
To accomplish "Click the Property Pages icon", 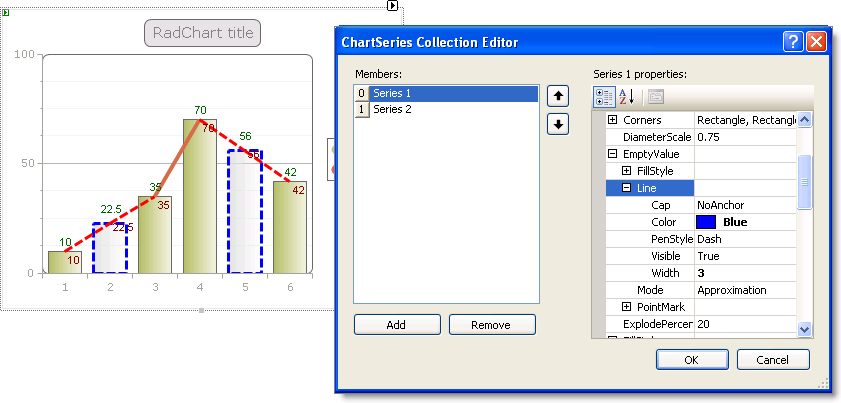I will point(655,97).
